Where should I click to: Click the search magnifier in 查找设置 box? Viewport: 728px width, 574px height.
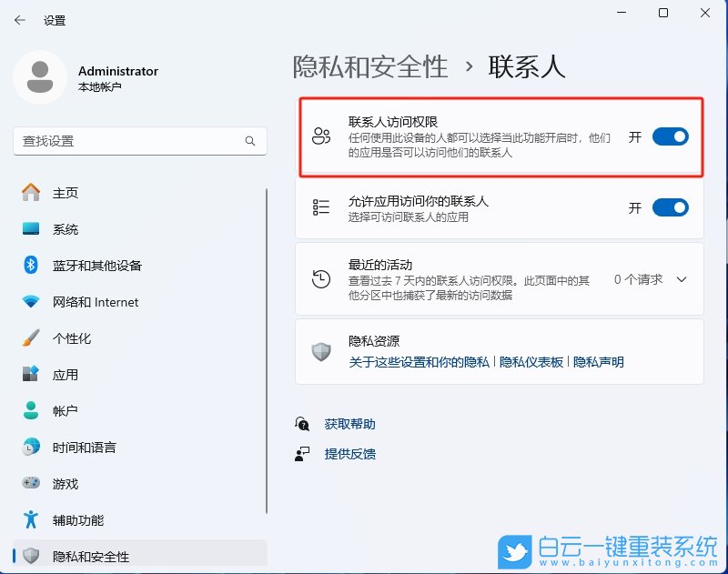coord(250,143)
